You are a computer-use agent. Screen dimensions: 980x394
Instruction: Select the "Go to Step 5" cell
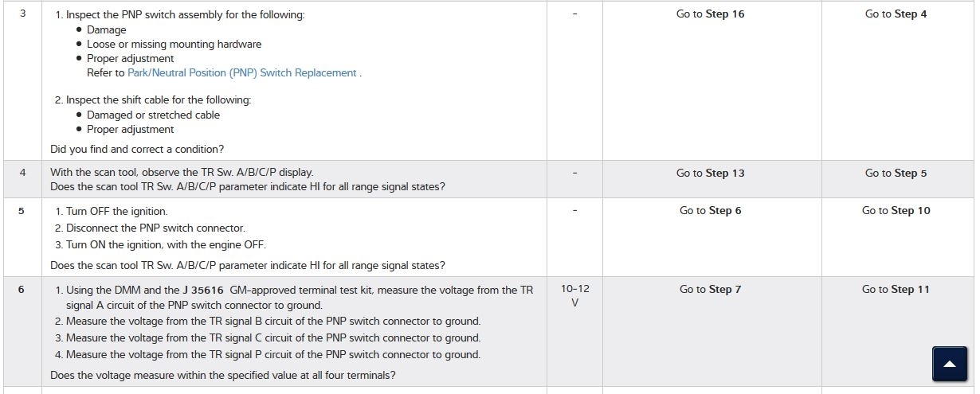(896, 174)
